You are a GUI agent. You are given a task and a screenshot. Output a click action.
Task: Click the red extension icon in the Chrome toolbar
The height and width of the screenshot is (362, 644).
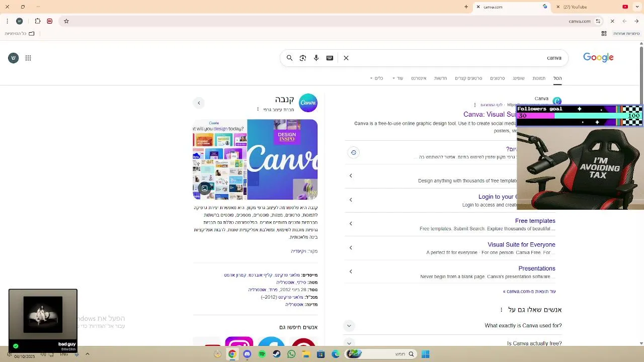(x=50, y=21)
